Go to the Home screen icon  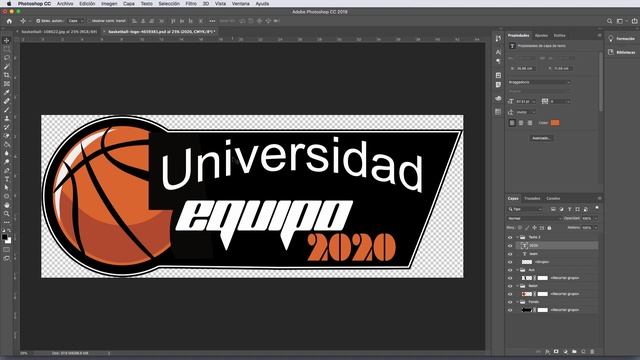pyautogui.click(x=9, y=21)
